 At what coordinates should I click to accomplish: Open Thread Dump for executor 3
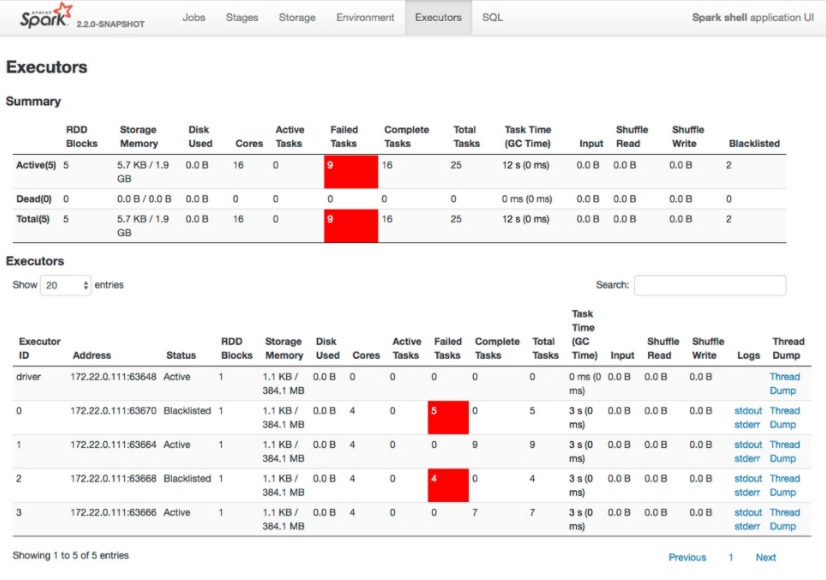pyautogui.click(x=784, y=519)
